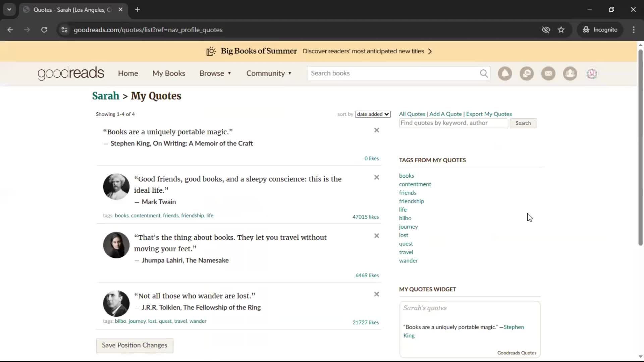Open Jhumpa Lahiri's author photo
Viewport: 644px width, 362px height.
click(116, 245)
